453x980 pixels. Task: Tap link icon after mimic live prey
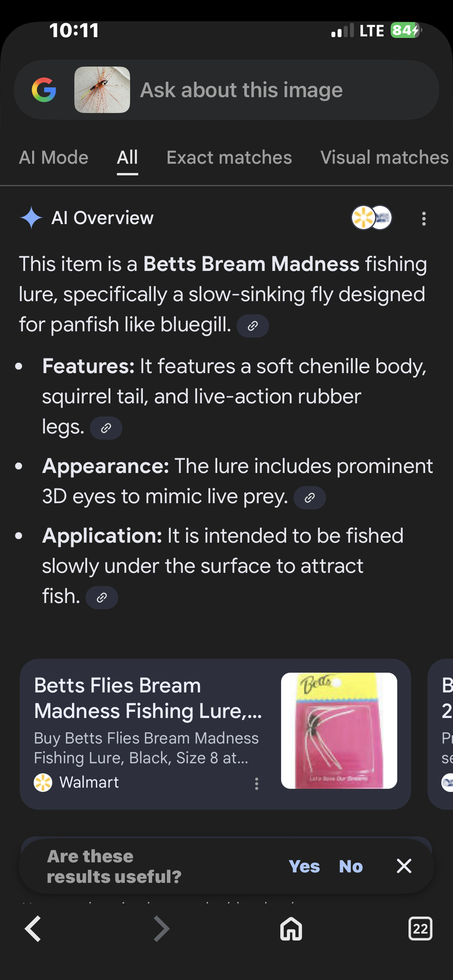pos(310,498)
